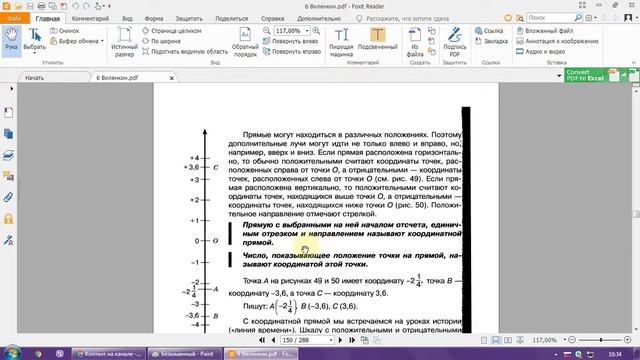
Task: Click status bar zoom in plus
Action: [627, 340]
